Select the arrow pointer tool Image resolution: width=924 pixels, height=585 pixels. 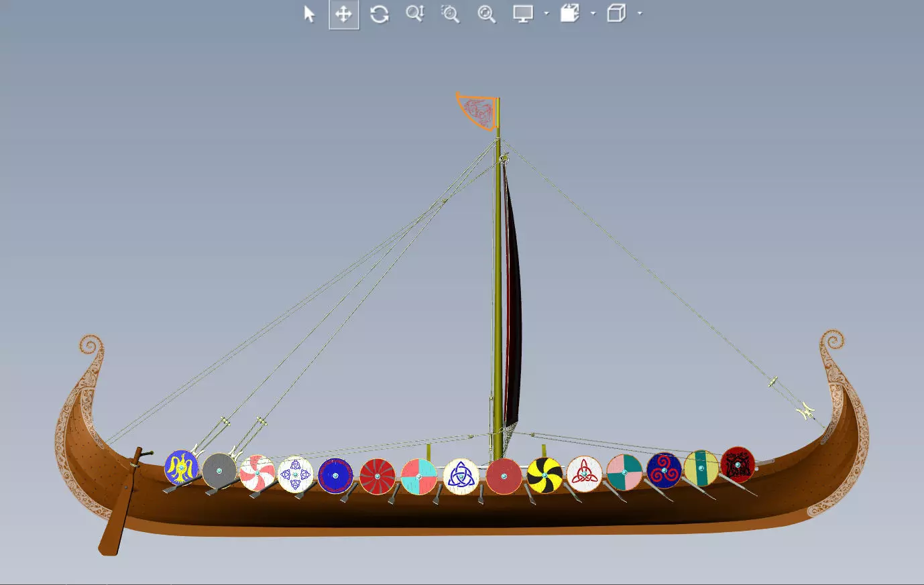tap(309, 14)
